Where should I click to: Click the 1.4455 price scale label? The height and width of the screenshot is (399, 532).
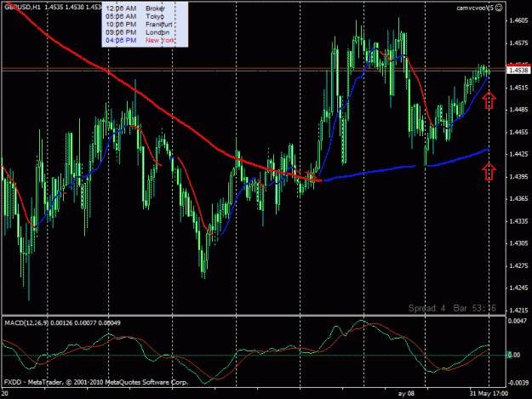(518, 132)
